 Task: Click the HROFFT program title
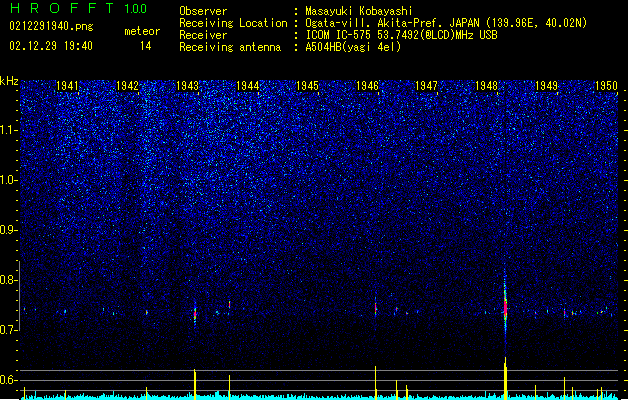click(x=63, y=8)
